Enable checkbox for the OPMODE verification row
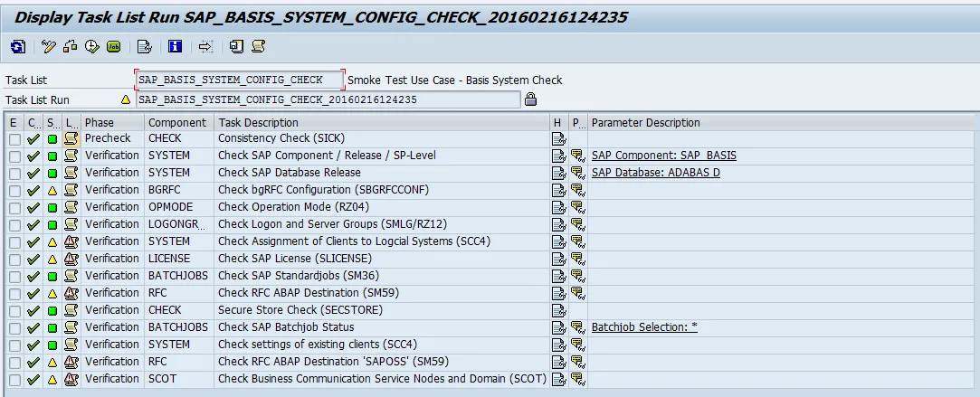The width and height of the screenshot is (980, 397). pos(14,207)
